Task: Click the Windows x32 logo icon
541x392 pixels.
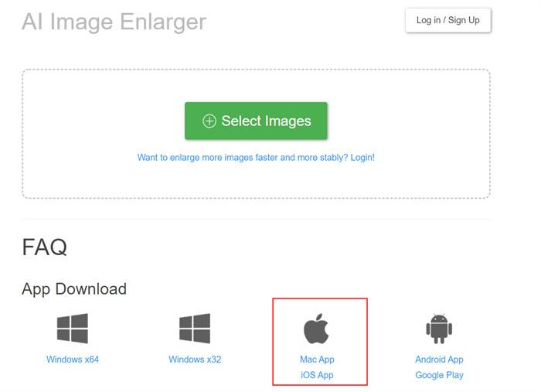Action: pyautogui.click(x=195, y=328)
